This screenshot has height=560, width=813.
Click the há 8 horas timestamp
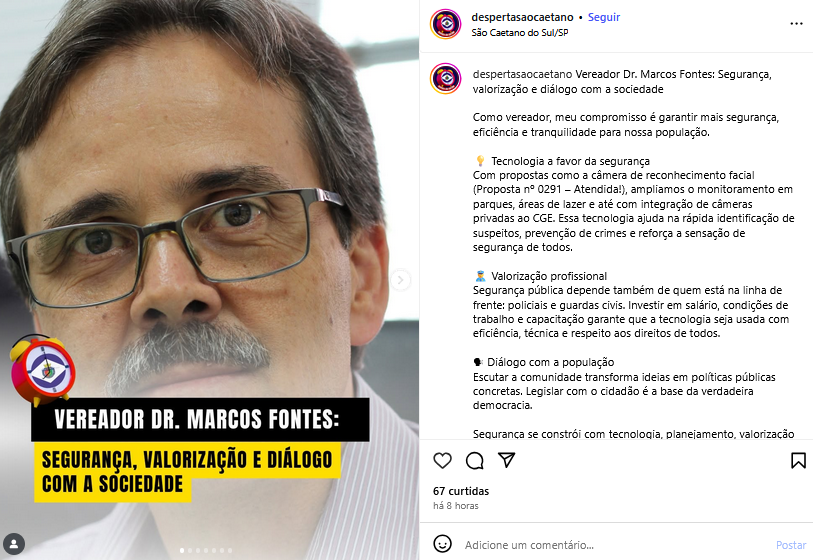coord(456,506)
